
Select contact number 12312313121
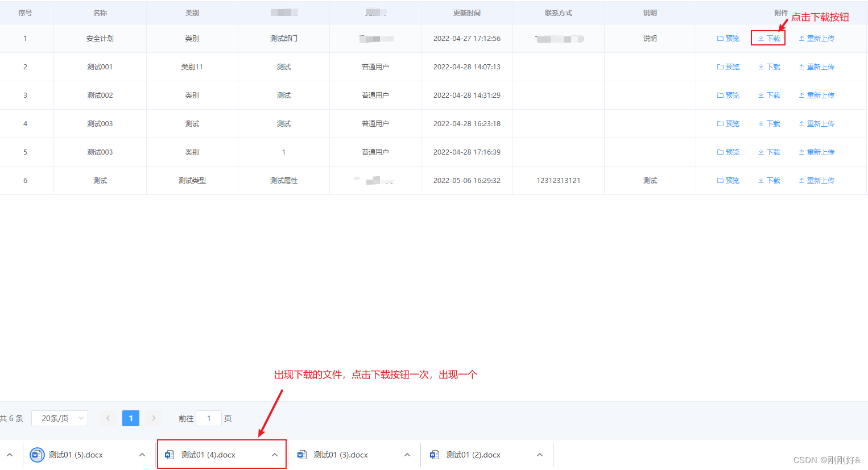pyautogui.click(x=559, y=181)
